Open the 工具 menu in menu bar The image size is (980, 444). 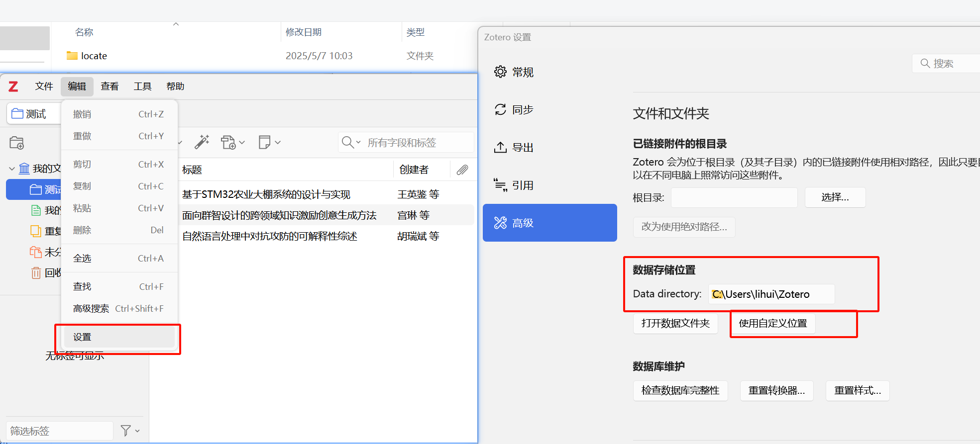pos(142,87)
